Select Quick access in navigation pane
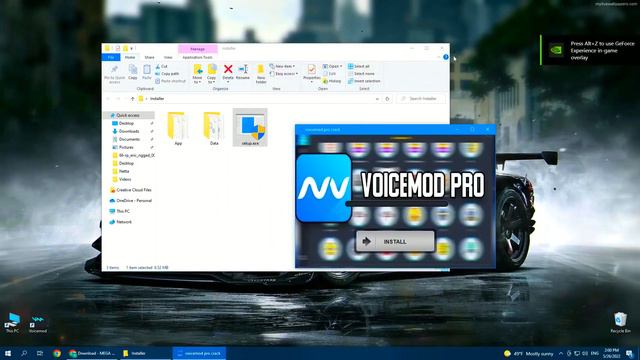Image resolution: width=640 pixels, height=360 pixels. (x=128, y=116)
